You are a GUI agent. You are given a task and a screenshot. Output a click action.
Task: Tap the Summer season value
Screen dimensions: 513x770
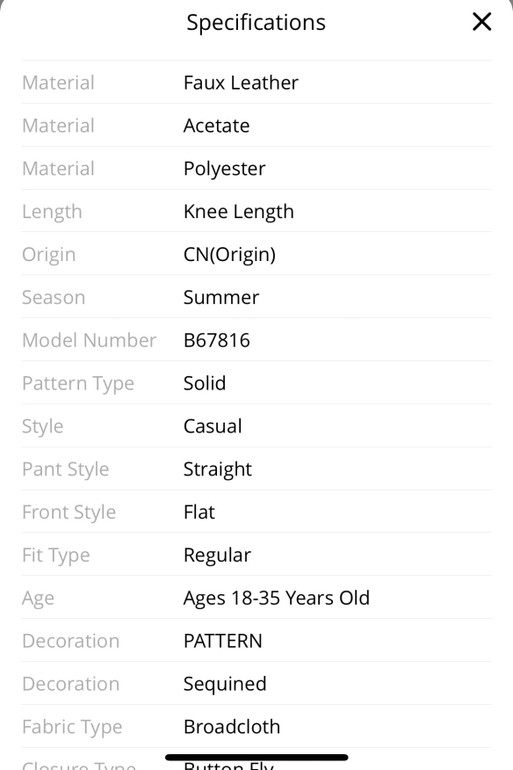(221, 298)
